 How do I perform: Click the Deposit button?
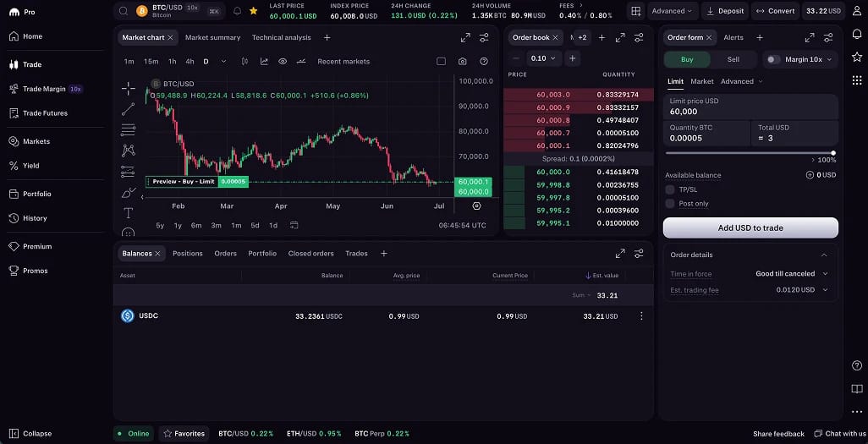[725, 11]
